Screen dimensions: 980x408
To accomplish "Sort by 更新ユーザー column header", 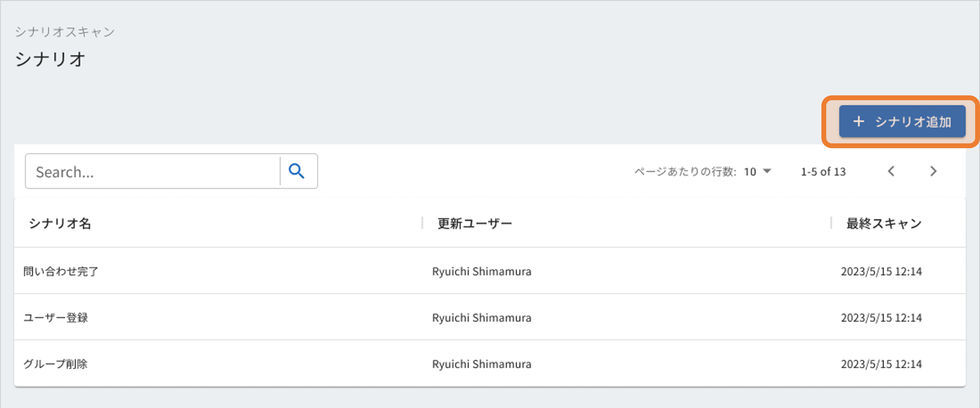I will click(x=474, y=223).
